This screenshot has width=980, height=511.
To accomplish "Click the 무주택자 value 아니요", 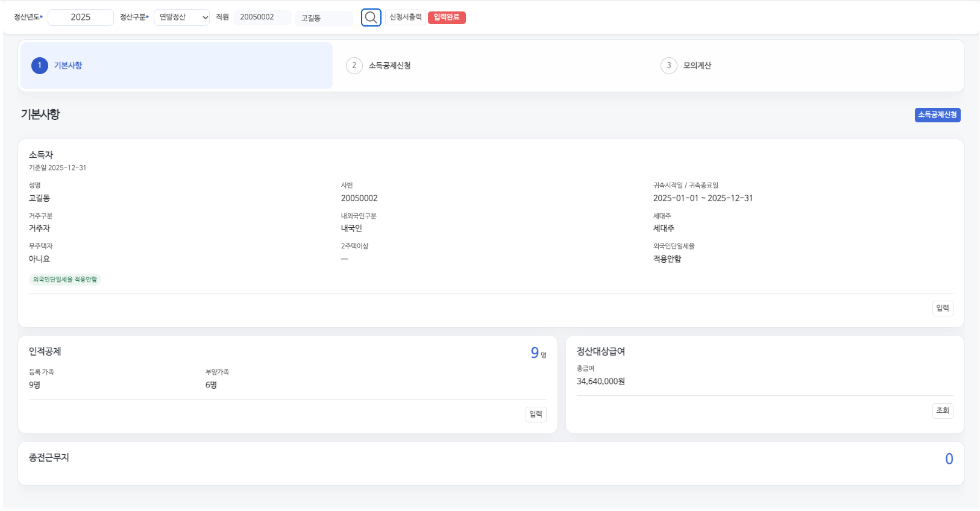I will pos(39,259).
